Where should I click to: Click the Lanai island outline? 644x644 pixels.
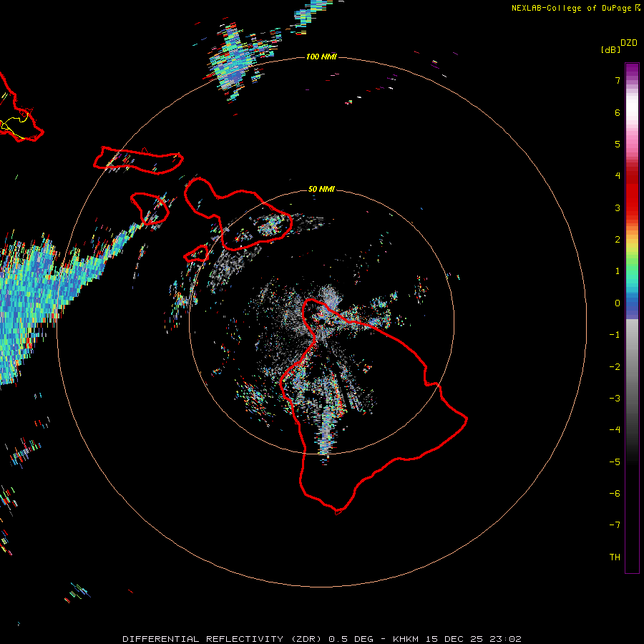pos(150,208)
